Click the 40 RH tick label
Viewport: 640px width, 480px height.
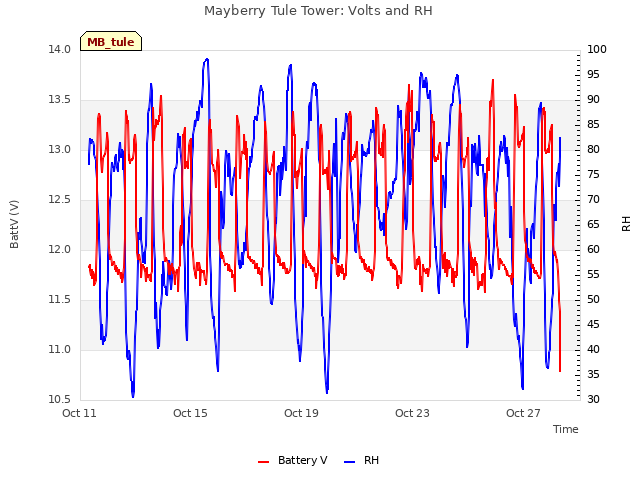click(593, 349)
